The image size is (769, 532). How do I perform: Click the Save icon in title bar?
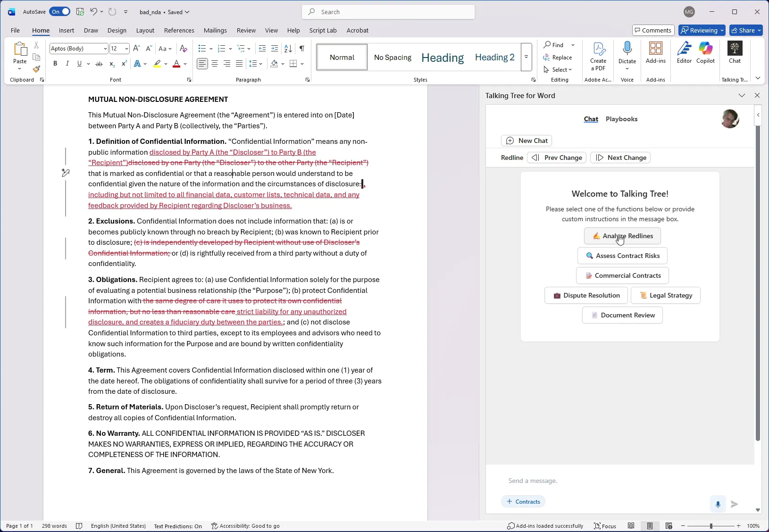click(80, 12)
